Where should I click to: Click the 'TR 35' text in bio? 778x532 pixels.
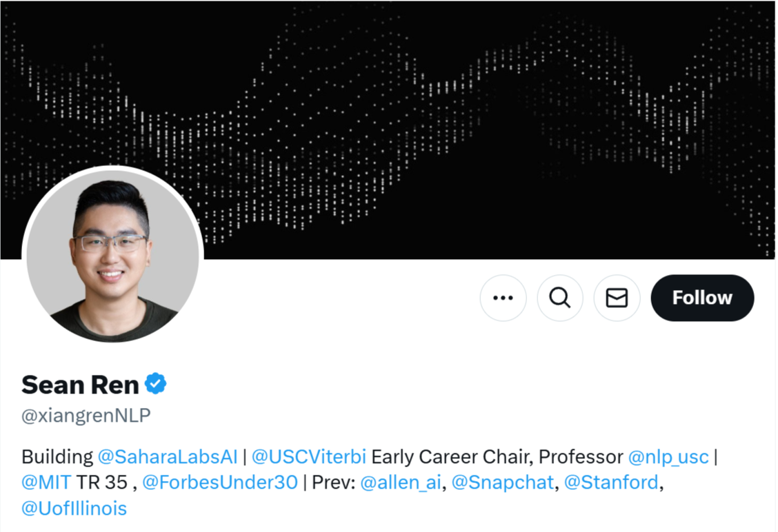coord(102,482)
